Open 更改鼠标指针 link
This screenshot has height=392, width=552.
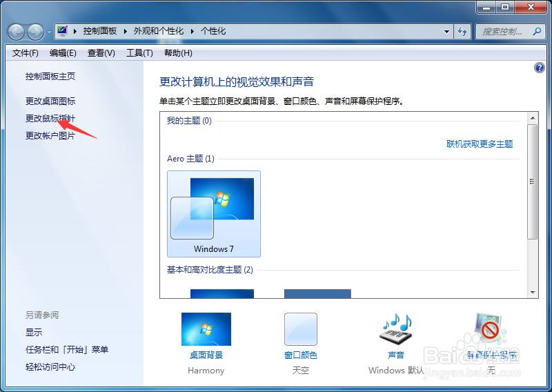pos(50,118)
